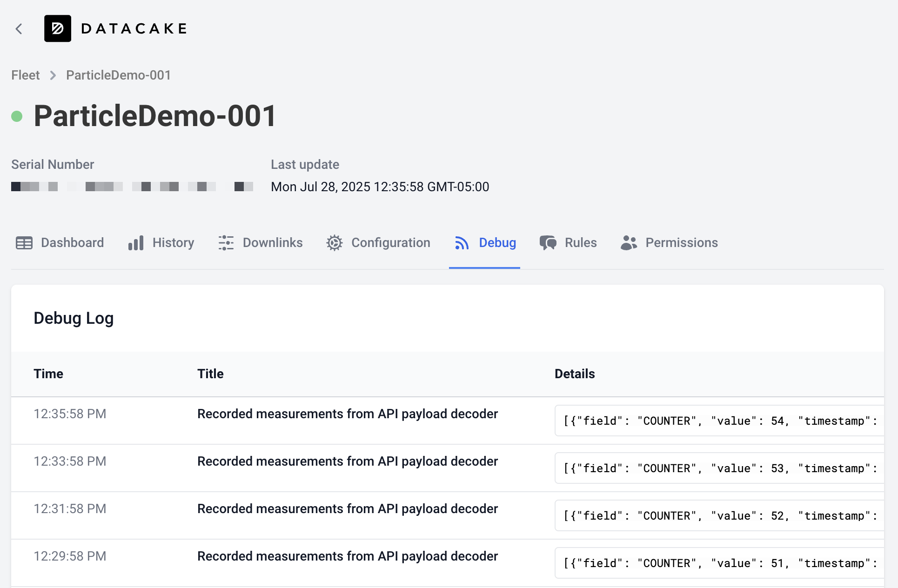Click the 12:35:58 PM time cell
898x588 pixels.
coord(70,414)
